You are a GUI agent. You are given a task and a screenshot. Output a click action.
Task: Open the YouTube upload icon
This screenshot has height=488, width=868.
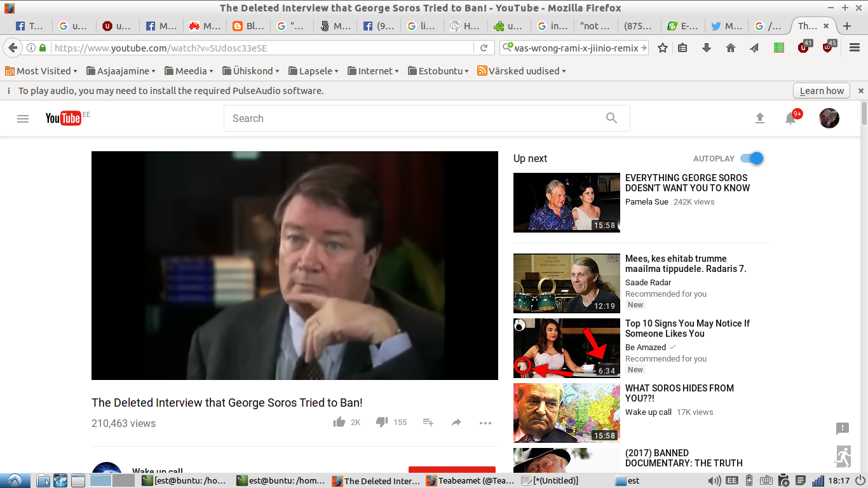point(760,118)
